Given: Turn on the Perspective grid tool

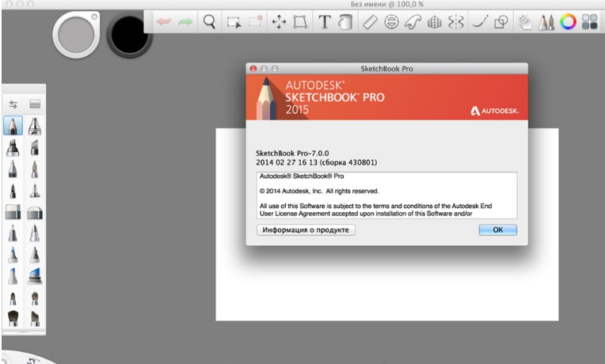Looking at the screenshot, I should pyautogui.click(x=435, y=22).
